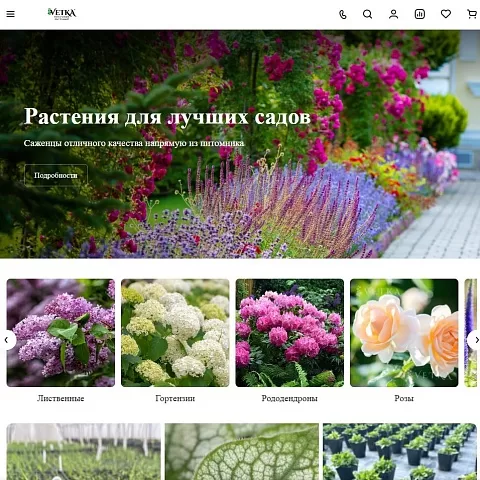Open the potted seedlings banner image
Image resolution: width=480 pixels, height=480 pixels.
400,452
